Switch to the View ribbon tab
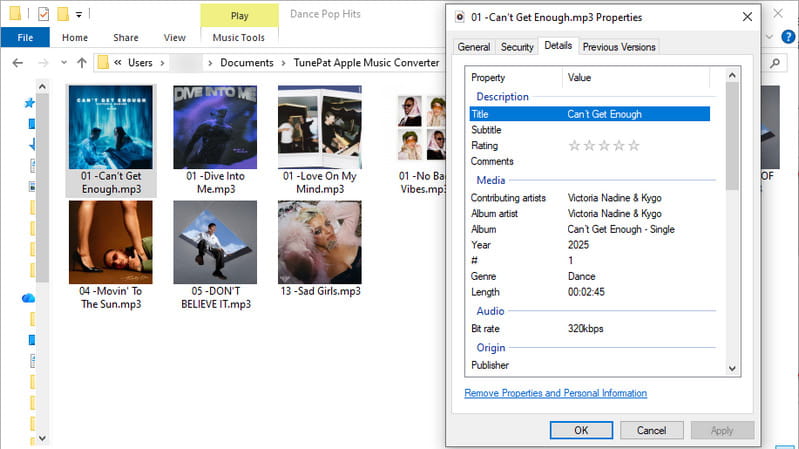Viewport: 799px width, 449px height. [174, 37]
